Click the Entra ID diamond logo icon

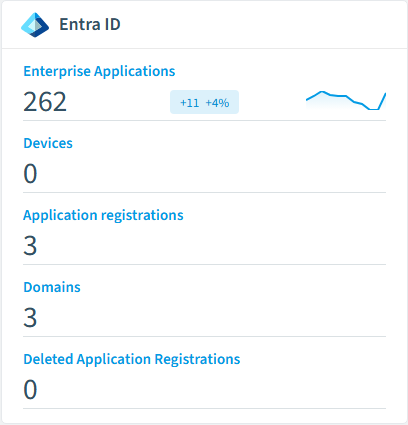[35, 25]
